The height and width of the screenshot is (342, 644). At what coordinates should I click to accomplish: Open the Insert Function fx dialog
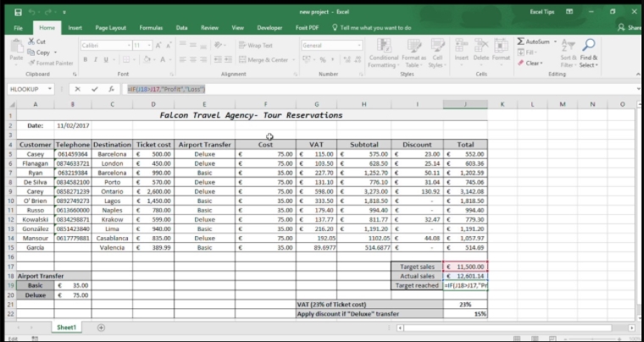pyautogui.click(x=111, y=89)
